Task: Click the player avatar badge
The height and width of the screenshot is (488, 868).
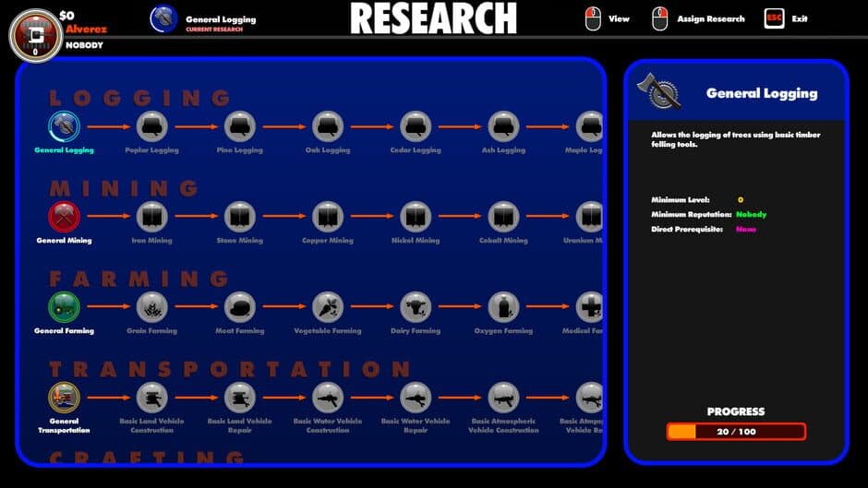Action: [36, 35]
